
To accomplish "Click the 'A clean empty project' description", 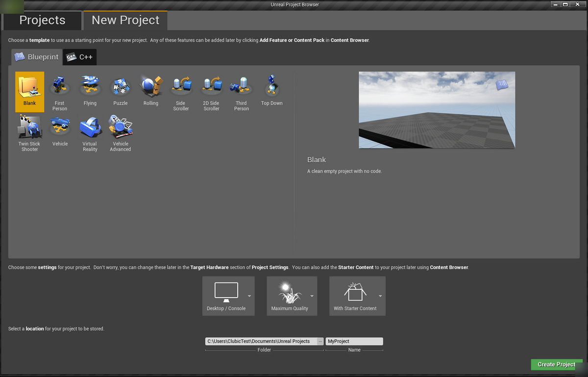I will click(344, 171).
